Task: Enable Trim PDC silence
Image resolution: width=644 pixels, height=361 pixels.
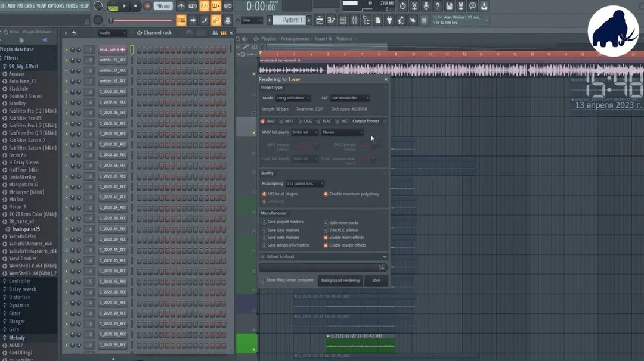Action: [340, 230]
